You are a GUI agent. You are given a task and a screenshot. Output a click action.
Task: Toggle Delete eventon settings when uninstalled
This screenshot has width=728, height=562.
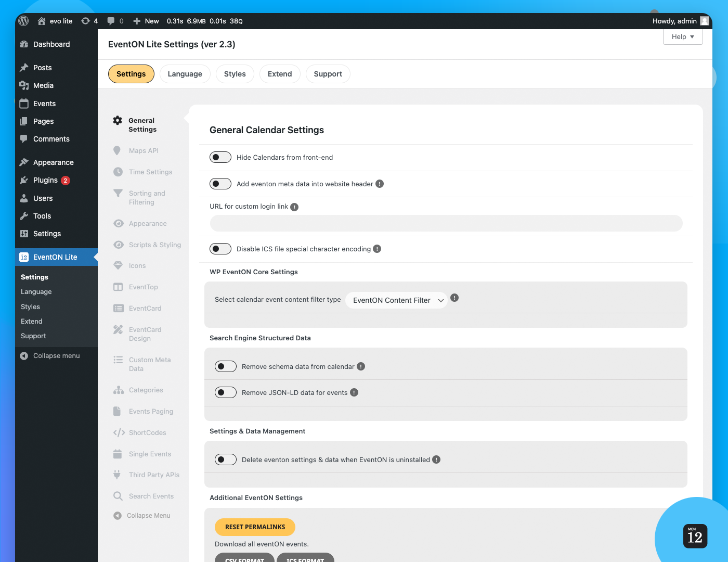coord(226,459)
